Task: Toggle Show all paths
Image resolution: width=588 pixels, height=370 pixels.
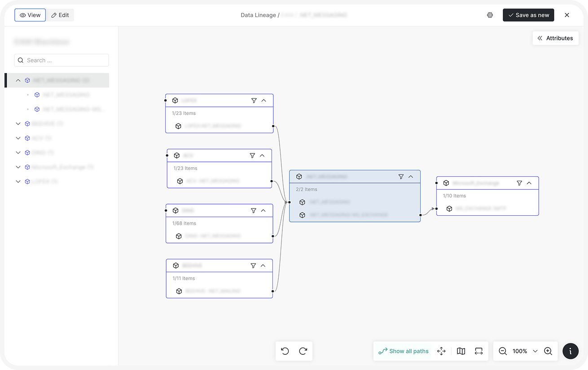Action: click(x=404, y=351)
